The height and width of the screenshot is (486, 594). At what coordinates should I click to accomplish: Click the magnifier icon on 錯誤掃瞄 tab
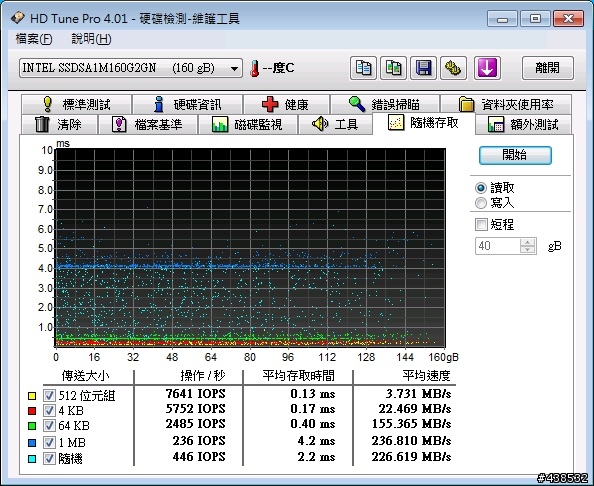point(357,104)
